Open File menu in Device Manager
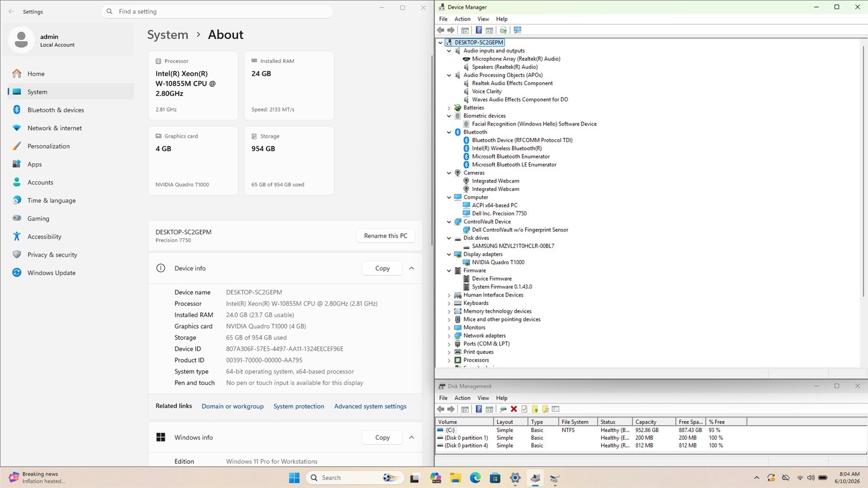This screenshot has height=488, width=868. [443, 19]
